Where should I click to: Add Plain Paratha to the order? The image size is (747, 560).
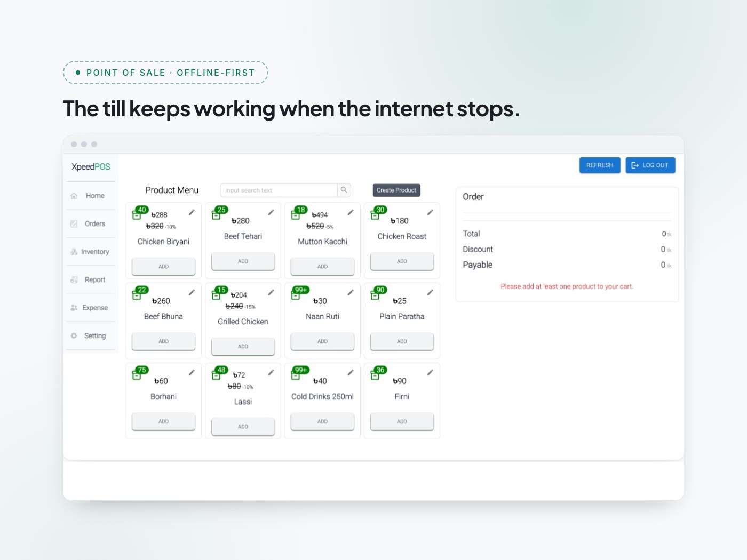[x=402, y=341]
